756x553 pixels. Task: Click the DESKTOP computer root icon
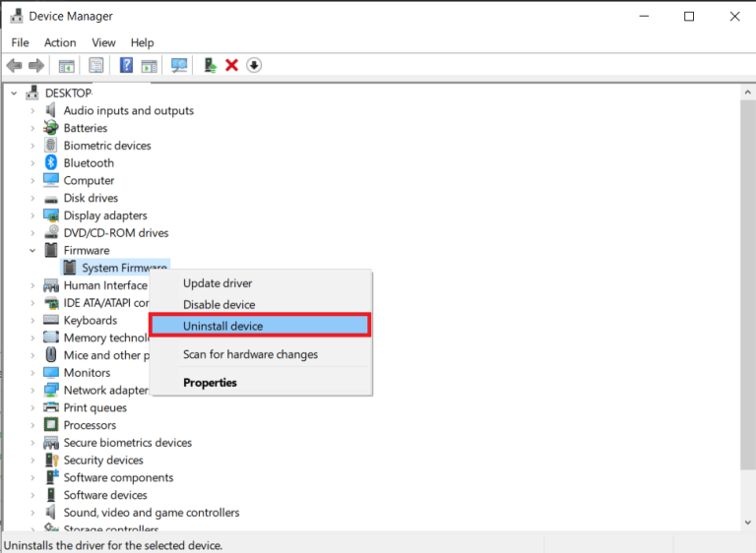(32, 92)
